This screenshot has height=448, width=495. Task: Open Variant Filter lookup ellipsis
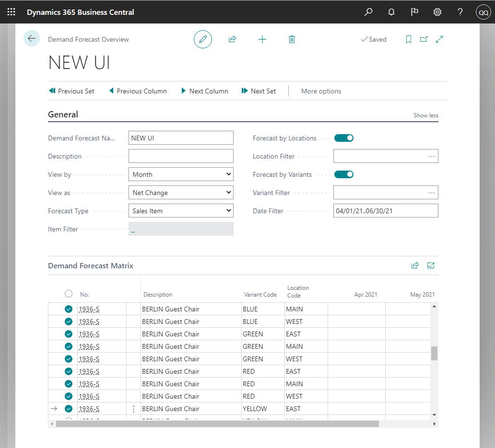pos(432,193)
